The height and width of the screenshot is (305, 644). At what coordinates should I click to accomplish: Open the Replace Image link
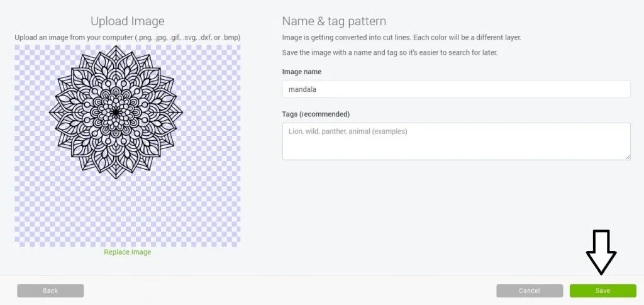coord(127,252)
